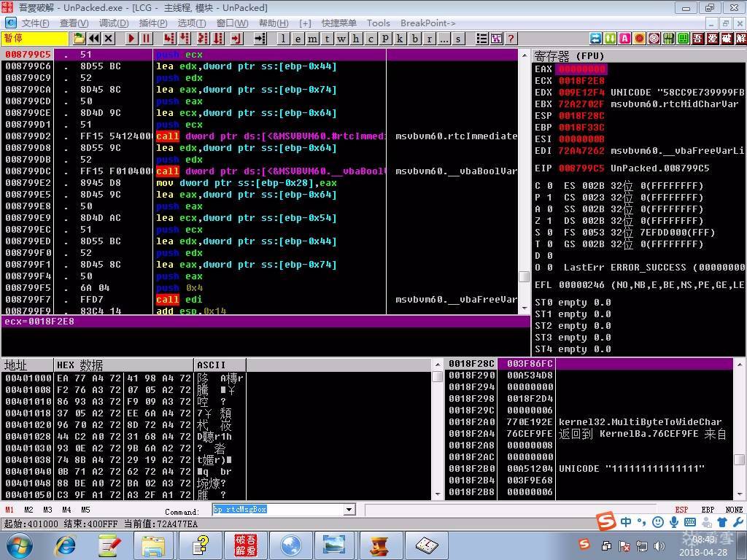Expand the Command box dropdown arrow
This screenshot has width=747, height=560.
[x=349, y=510]
